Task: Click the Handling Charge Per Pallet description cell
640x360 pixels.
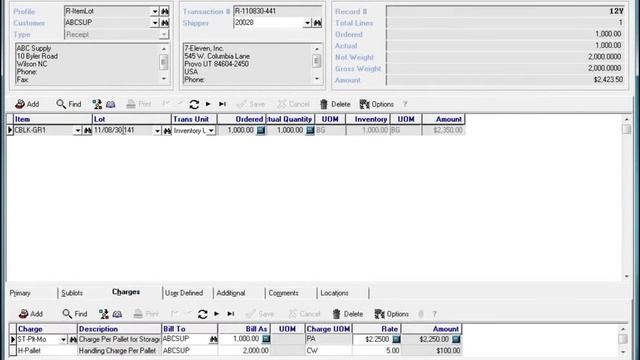Action: 119,351
